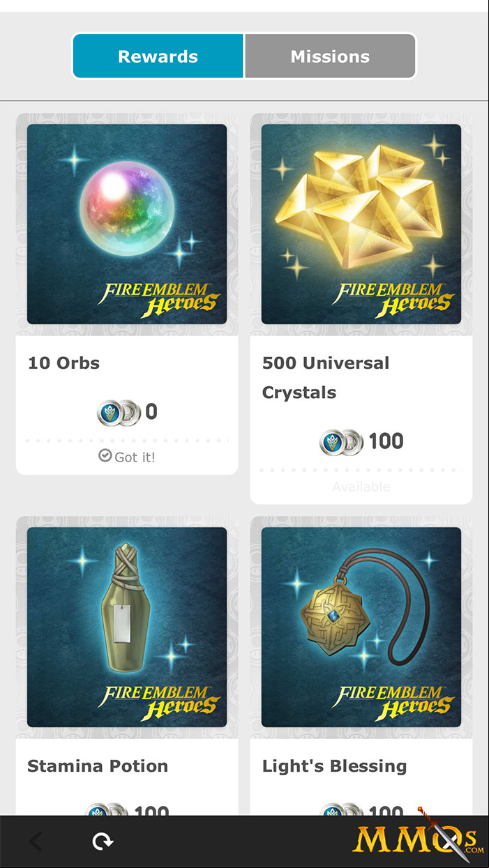
Task: Open the 500 Universal Crystals image
Action: tap(361, 224)
